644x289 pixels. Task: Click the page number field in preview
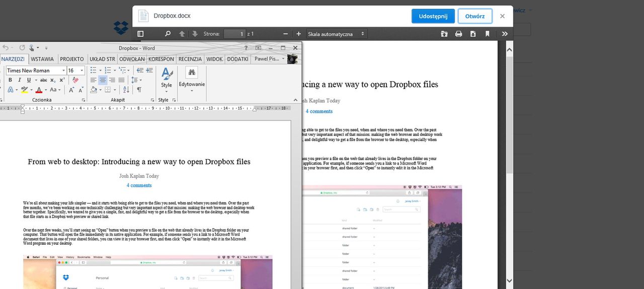pos(234,34)
